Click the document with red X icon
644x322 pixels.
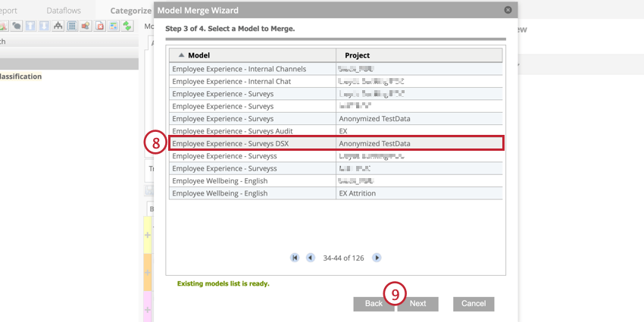98,25
